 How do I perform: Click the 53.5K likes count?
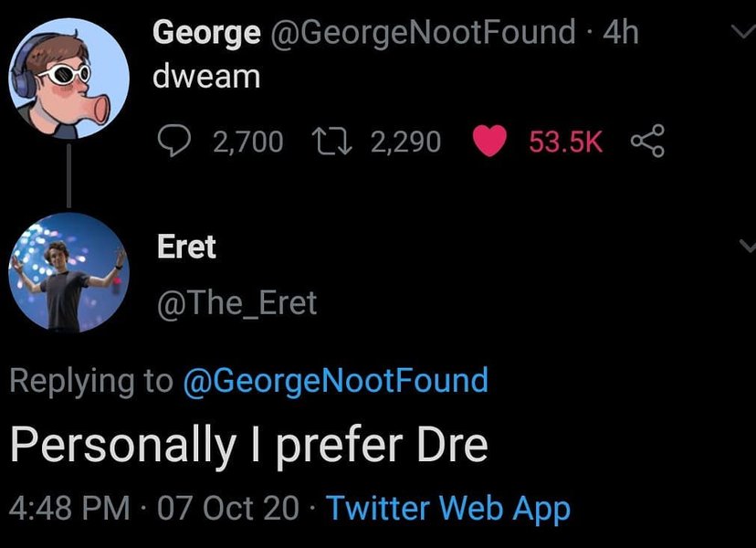[x=565, y=142]
